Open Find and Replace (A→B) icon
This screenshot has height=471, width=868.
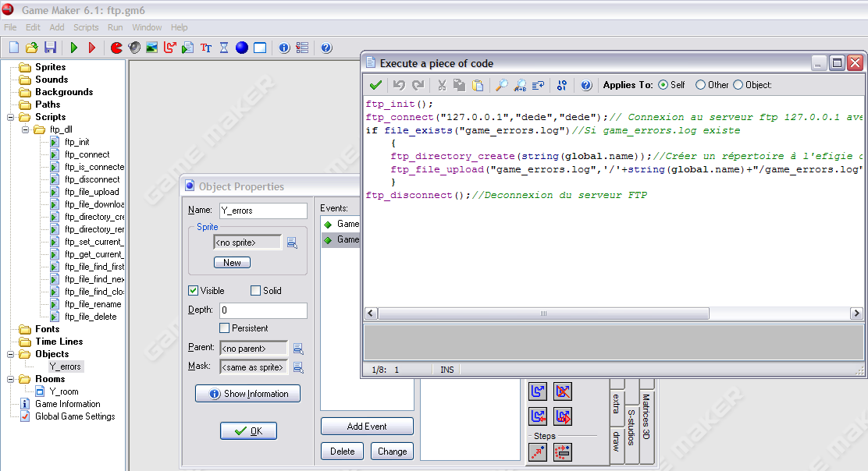coord(520,85)
